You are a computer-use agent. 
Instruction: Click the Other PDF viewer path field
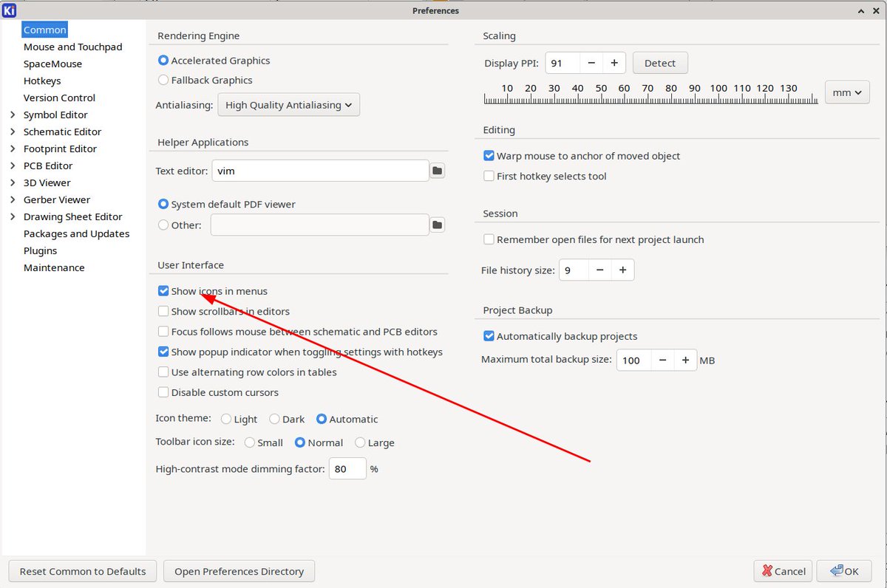point(319,225)
